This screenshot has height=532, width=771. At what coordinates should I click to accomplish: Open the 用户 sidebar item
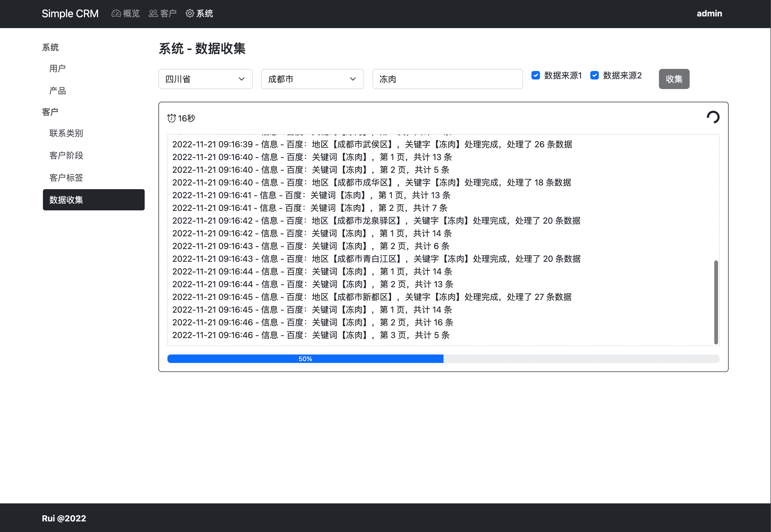coord(57,69)
